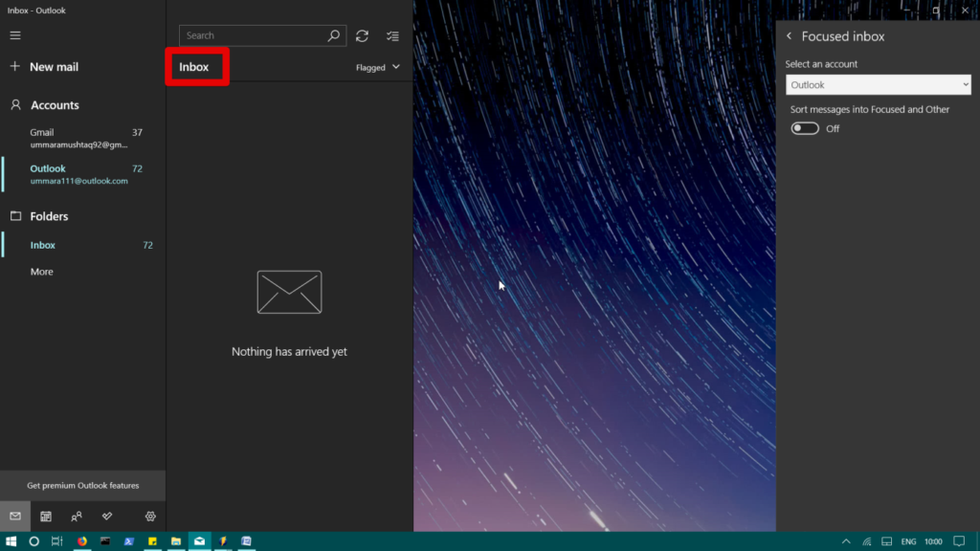Click More under Folders
This screenshot has width=980, height=551.
pos(42,272)
